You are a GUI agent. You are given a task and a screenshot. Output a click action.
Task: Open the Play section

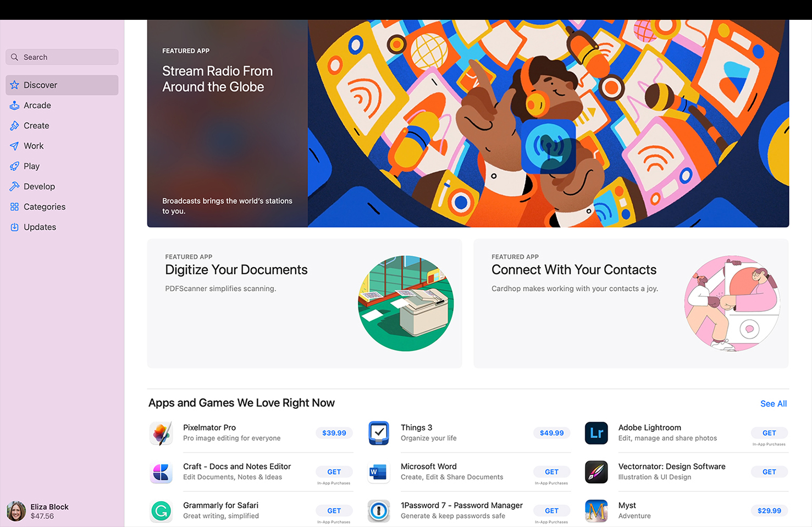pos(62,167)
